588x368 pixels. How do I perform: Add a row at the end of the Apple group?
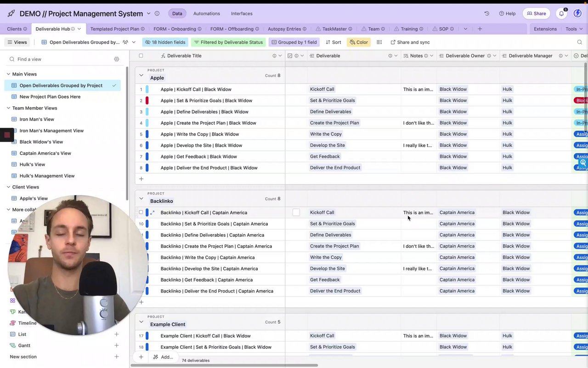tap(141, 179)
